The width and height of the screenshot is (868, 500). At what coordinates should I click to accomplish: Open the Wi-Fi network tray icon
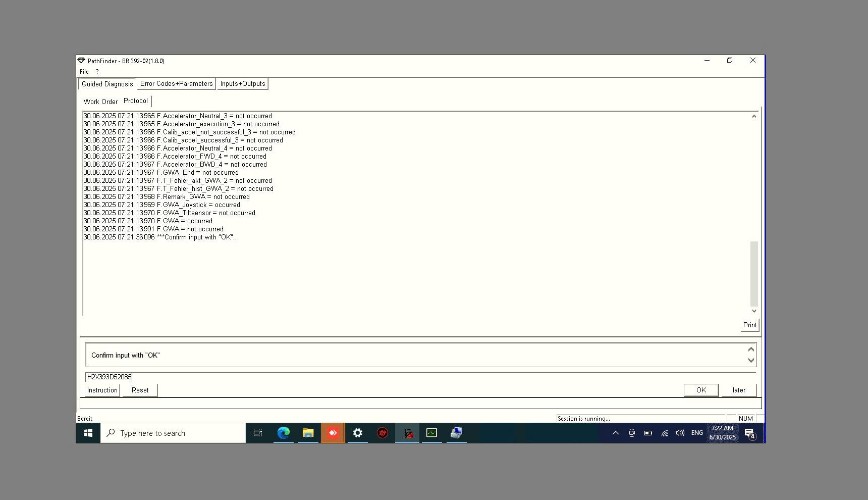click(664, 433)
